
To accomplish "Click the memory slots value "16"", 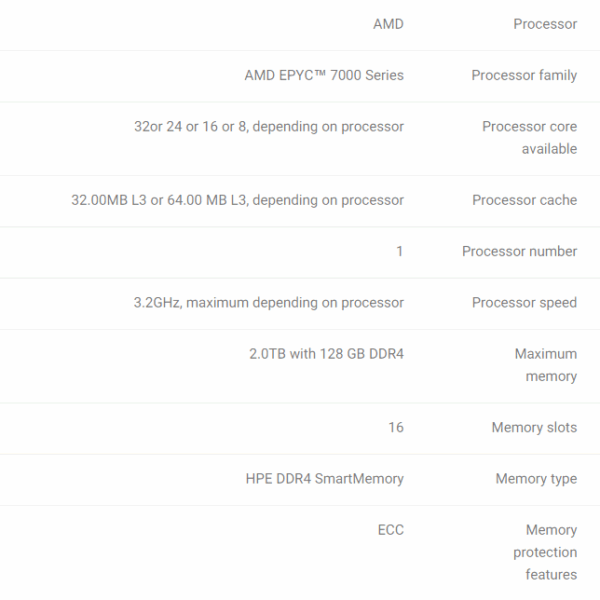I will [396, 427].
